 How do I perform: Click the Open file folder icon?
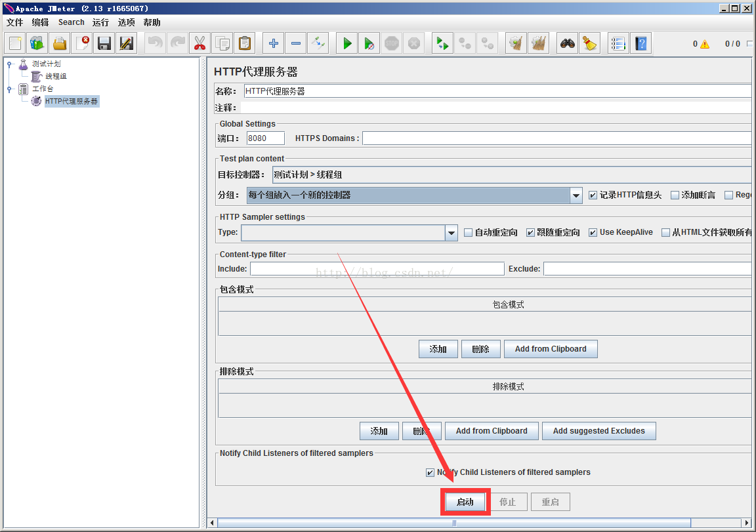pos(60,43)
